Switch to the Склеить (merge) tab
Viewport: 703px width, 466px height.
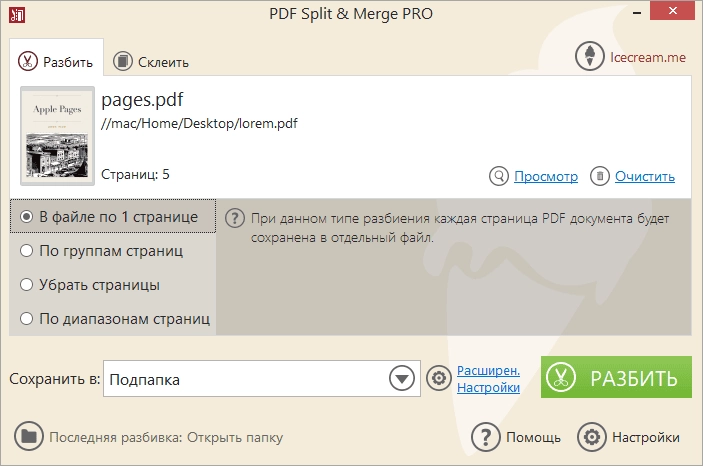(x=151, y=61)
